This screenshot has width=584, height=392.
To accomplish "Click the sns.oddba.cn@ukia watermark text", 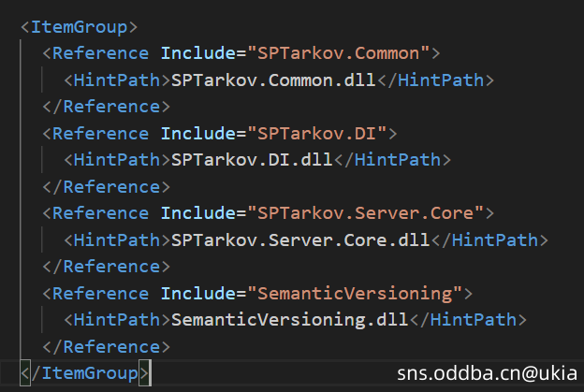I will pyautogui.click(x=487, y=373).
